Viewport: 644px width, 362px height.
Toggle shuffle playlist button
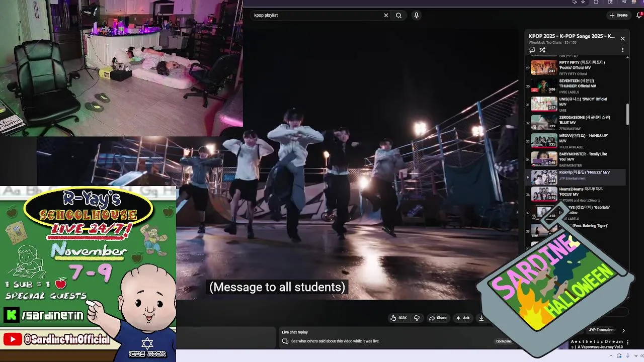[542, 50]
